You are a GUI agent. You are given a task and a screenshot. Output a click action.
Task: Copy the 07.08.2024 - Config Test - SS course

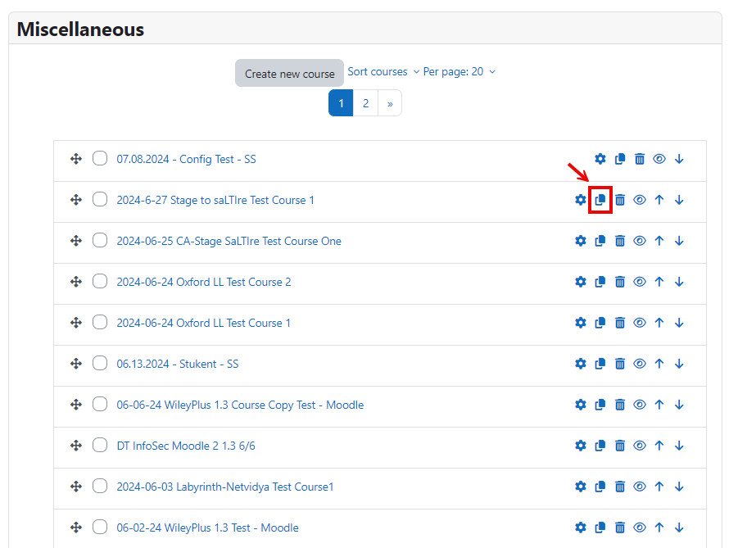point(619,159)
